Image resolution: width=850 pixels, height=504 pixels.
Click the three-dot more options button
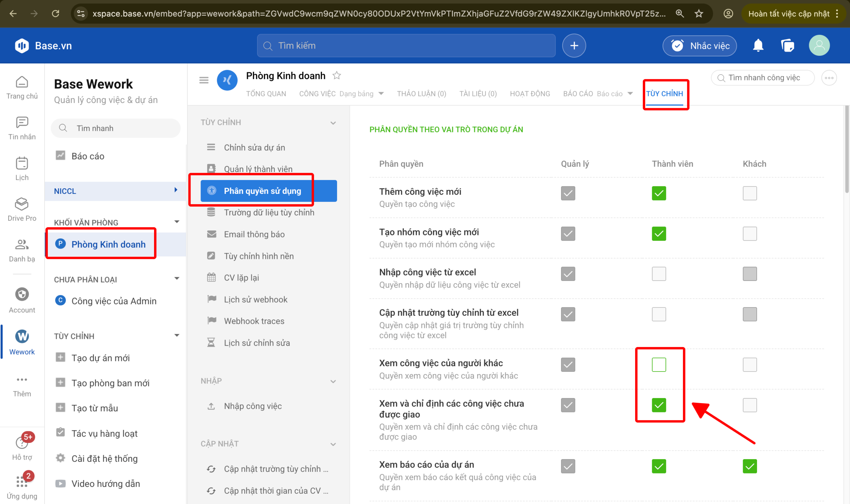[x=829, y=78]
